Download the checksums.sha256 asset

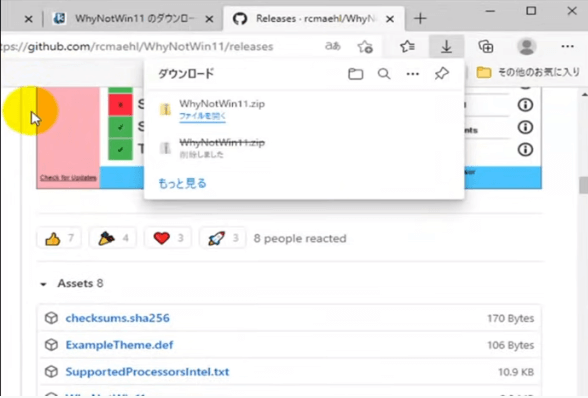pyautogui.click(x=117, y=318)
